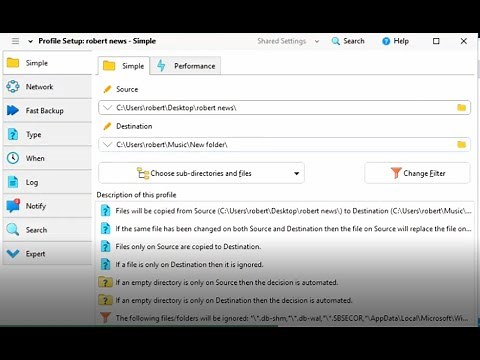This screenshot has width=480, height=360.
Task: Click the 'Description of this profile' label
Action: tap(136, 195)
